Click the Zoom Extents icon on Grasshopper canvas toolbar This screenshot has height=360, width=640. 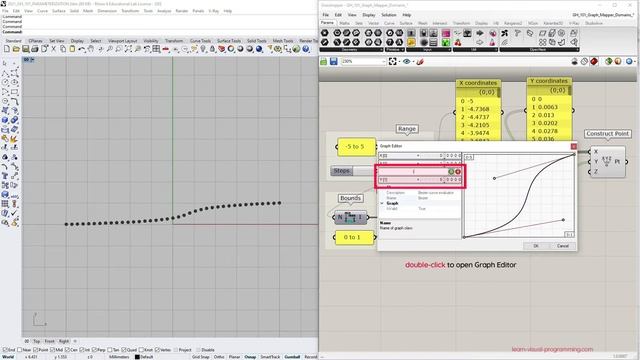point(392,61)
